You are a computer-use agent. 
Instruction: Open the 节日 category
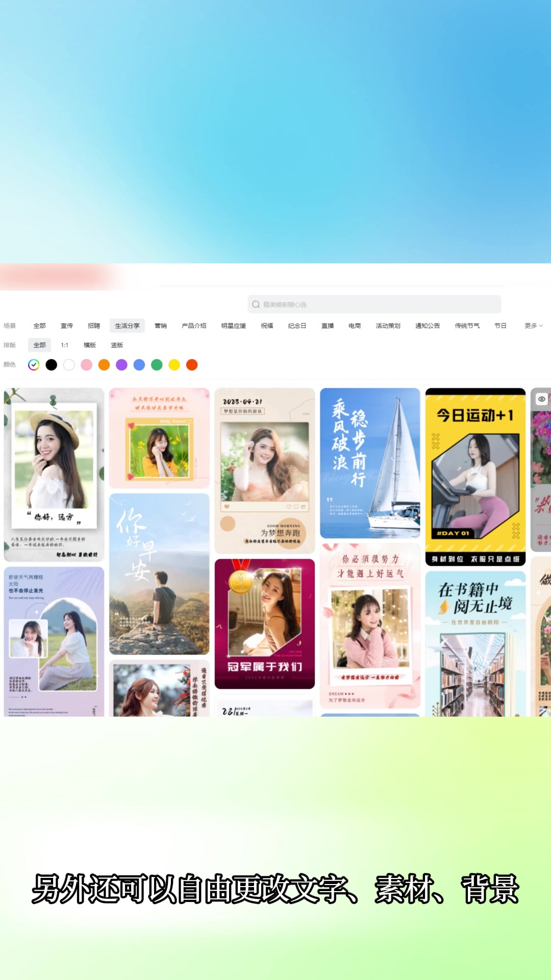(x=500, y=326)
